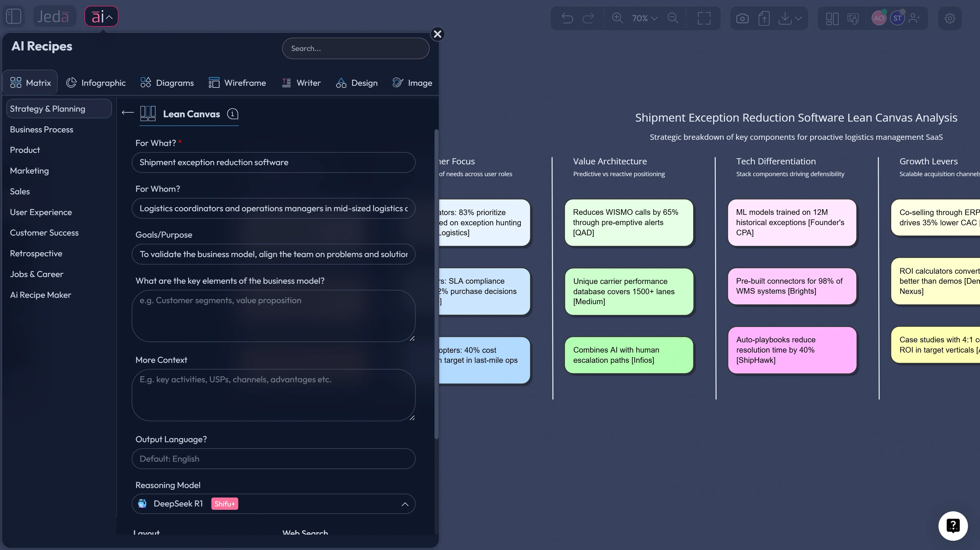
Task: Open the 70% zoom level dropdown
Action: pos(643,18)
